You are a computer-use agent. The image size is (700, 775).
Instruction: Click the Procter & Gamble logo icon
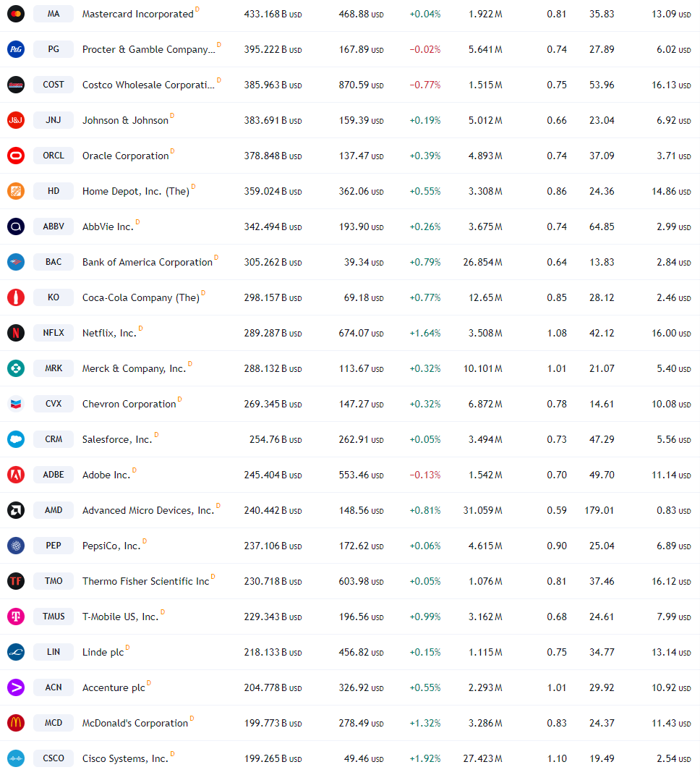[x=16, y=49]
